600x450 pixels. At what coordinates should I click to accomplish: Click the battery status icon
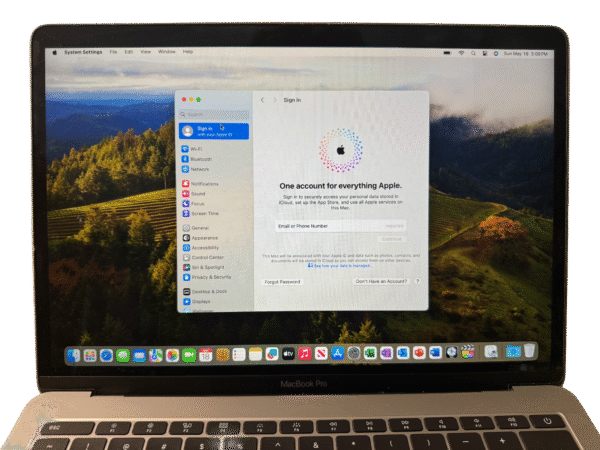pyautogui.click(x=447, y=53)
